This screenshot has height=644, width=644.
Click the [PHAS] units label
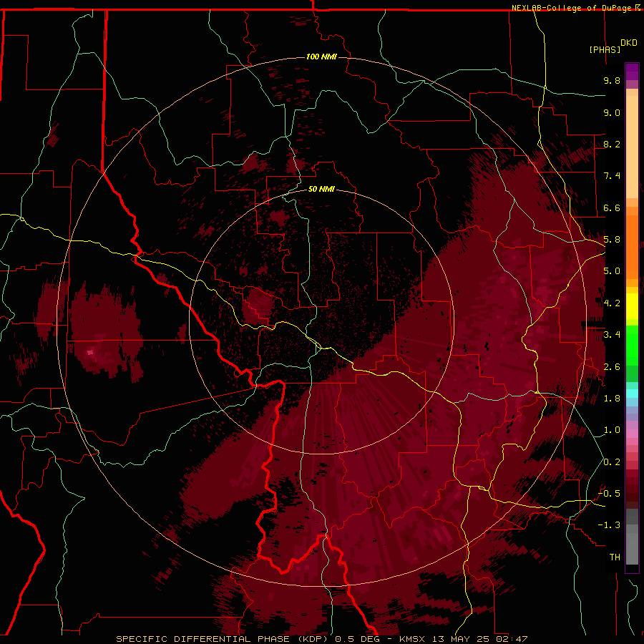coord(605,49)
